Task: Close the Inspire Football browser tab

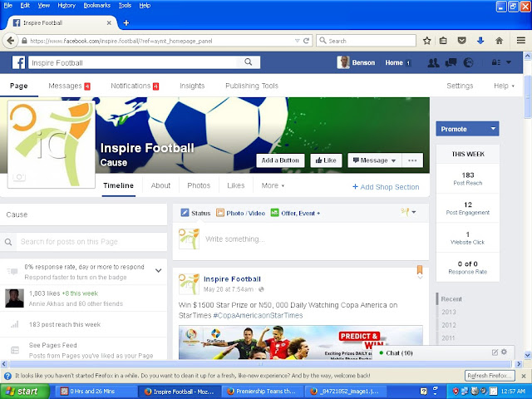Action: 109,22
